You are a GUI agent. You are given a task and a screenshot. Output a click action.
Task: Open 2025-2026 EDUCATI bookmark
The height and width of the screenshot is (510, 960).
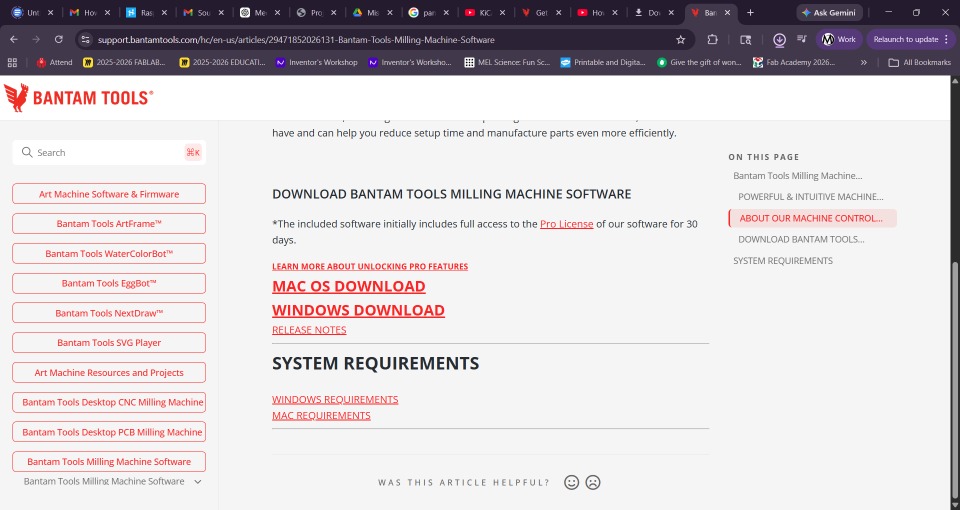tap(222, 62)
